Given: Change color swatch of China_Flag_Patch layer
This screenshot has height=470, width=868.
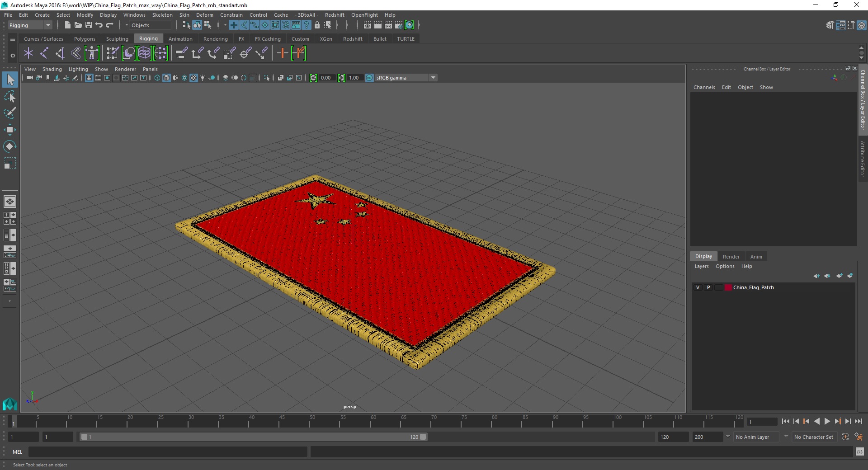Looking at the screenshot, I should (x=728, y=287).
